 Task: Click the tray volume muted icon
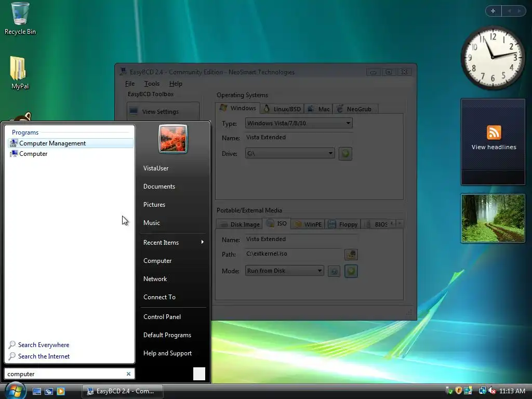tap(492, 391)
